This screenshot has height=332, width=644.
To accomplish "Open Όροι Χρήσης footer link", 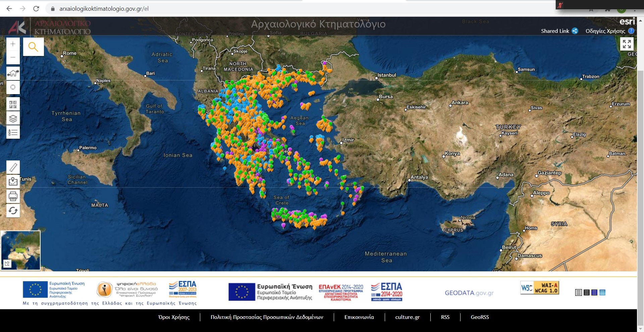I will [x=174, y=317].
